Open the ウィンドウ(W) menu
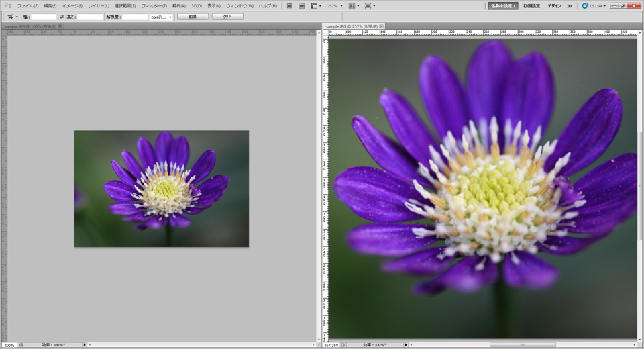Image resolution: width=644 pixels, height=349 pixels. pos(240,6)
